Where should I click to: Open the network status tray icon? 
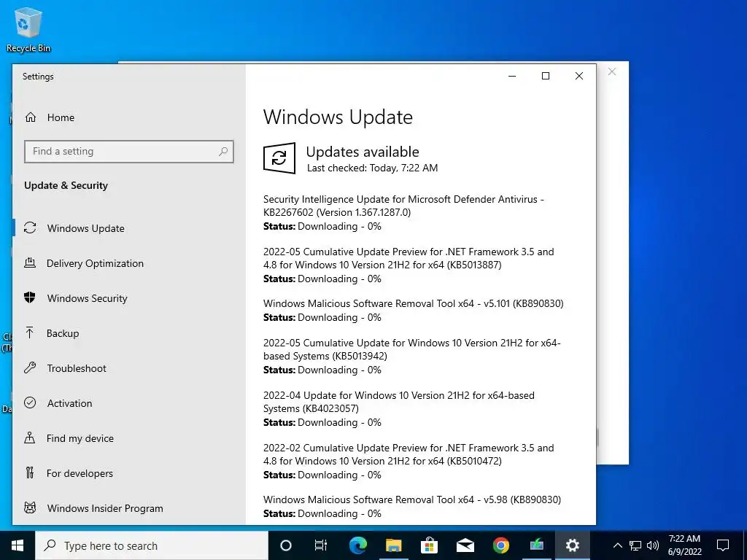pos(635,545)
